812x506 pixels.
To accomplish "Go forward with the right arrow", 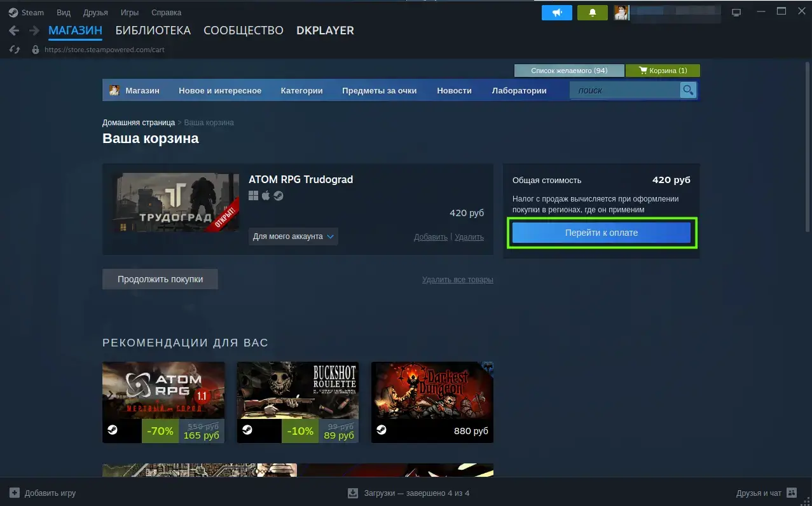I will [x=34, y=31].
